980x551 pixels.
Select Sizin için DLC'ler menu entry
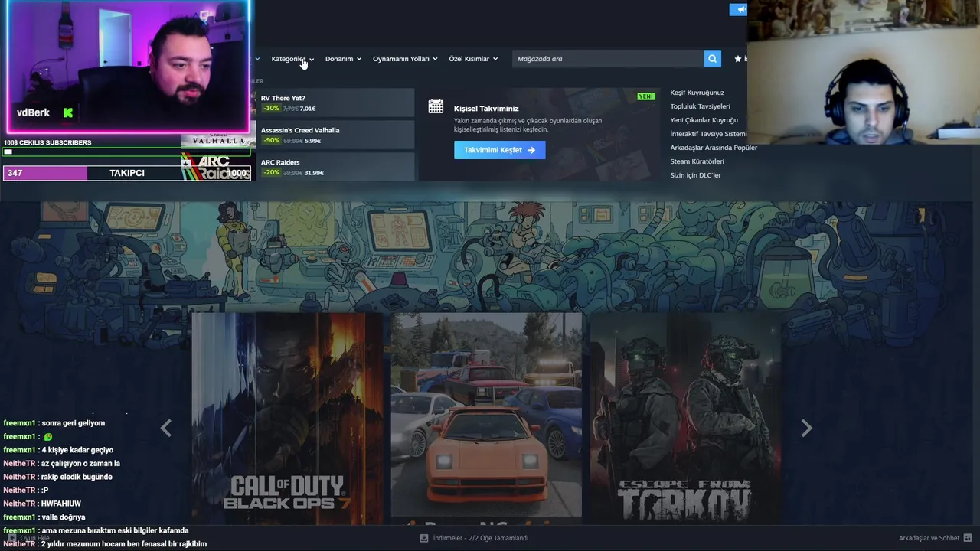click(x=695, y=175)
